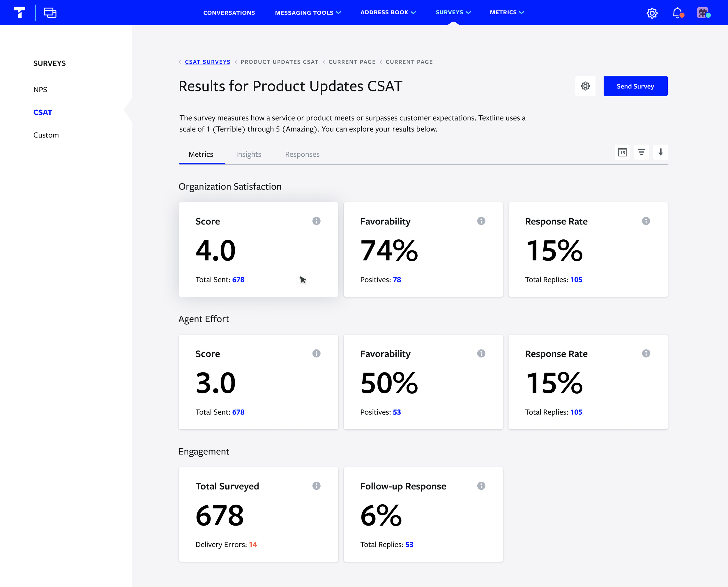Select CSAT in the sidebar

click(x=43, y=112)
